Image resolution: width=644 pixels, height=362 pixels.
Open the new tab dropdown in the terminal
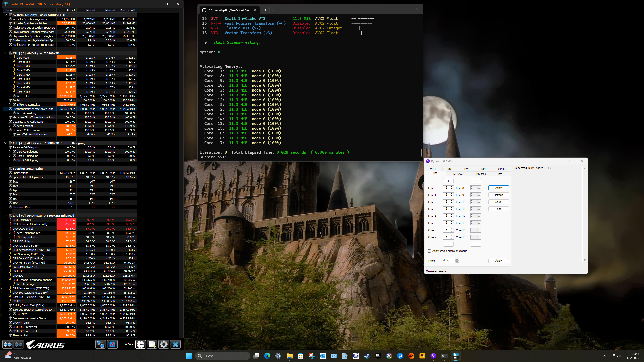pos(273,10)
